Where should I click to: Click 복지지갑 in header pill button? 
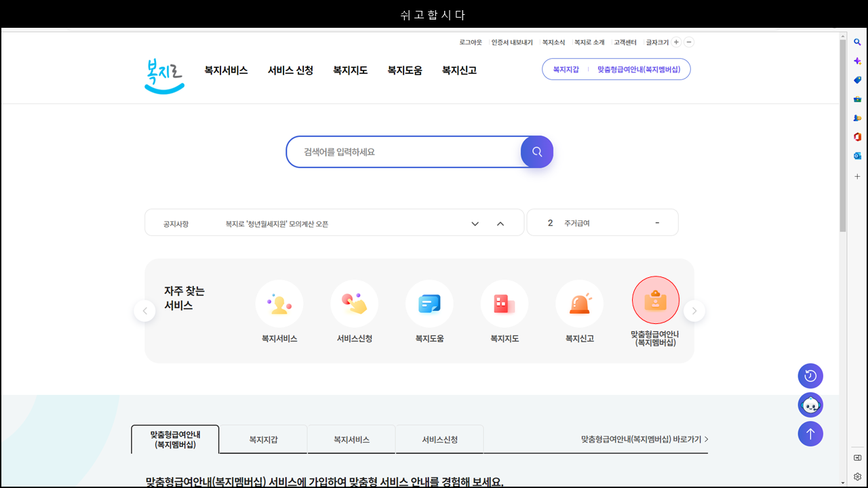pyautogui.click(x=566, y=69)
